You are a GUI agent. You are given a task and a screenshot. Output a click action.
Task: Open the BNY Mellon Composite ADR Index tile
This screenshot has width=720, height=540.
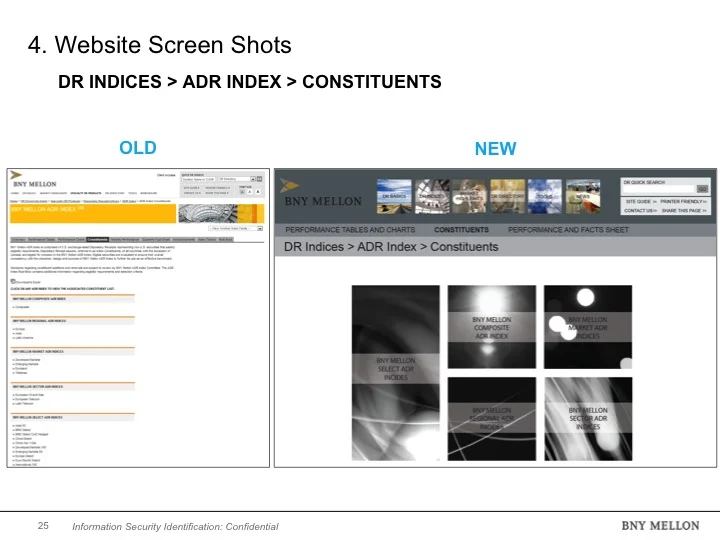[x=492, y=327]
